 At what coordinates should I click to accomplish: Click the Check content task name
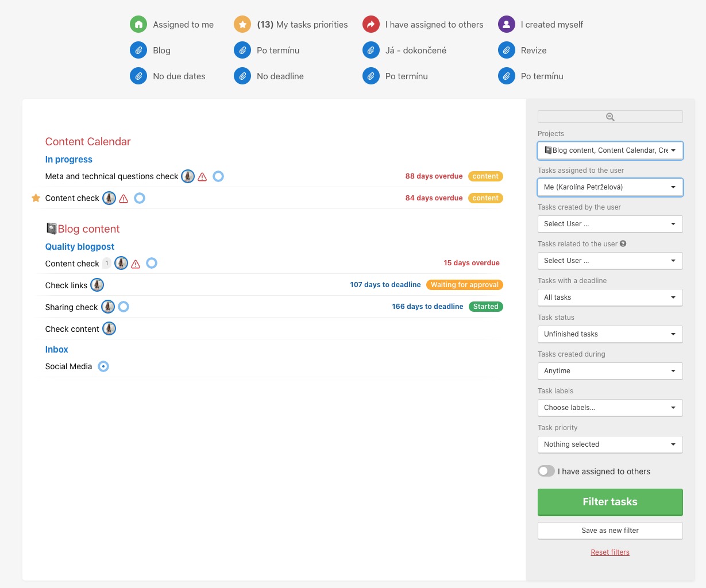tap(72, 329)
